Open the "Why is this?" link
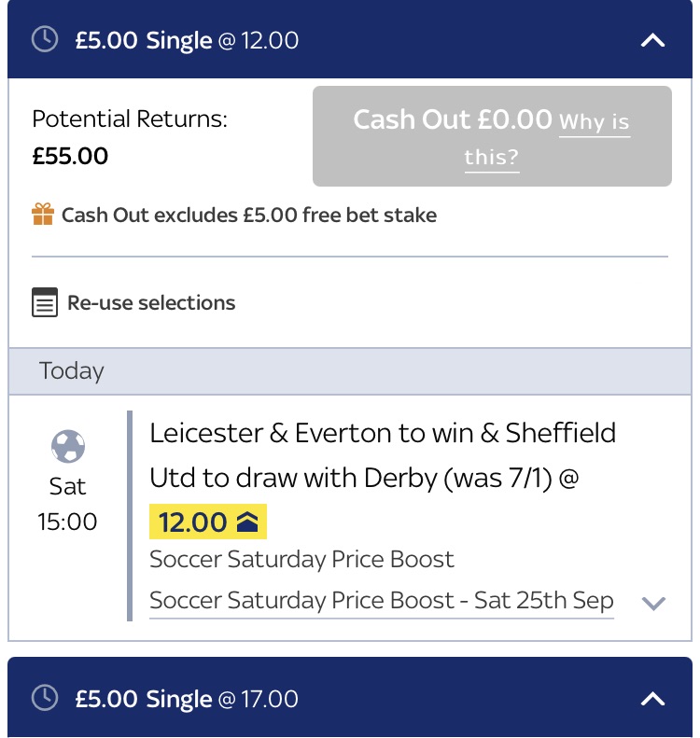This screenshot has width=700, height=738. coord(548,139)
